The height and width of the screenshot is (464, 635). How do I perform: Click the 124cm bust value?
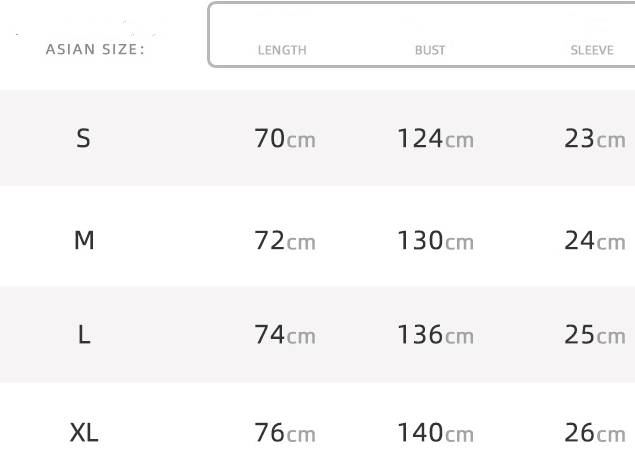435,139
